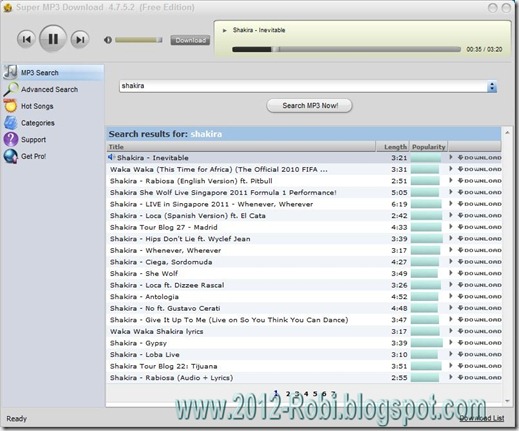Sort results by the Length column
Viewport: 519px width, 431px height.
[x=393, y=147]
